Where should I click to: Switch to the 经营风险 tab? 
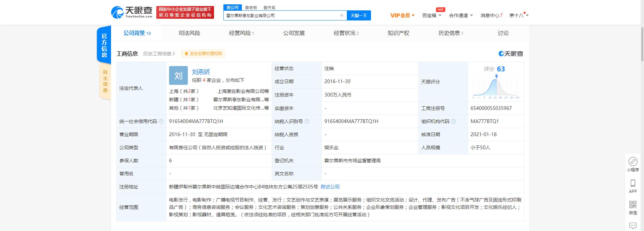click(241, 33)
